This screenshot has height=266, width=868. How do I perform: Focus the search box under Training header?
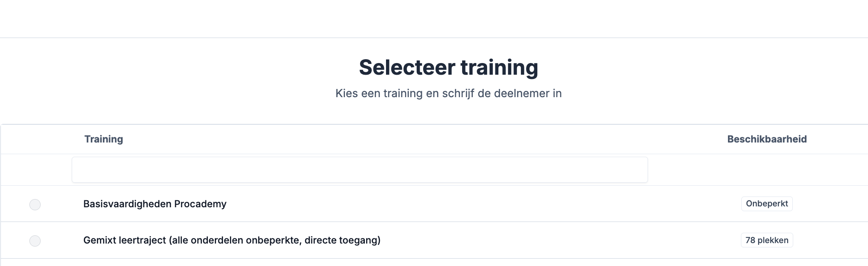359,170
